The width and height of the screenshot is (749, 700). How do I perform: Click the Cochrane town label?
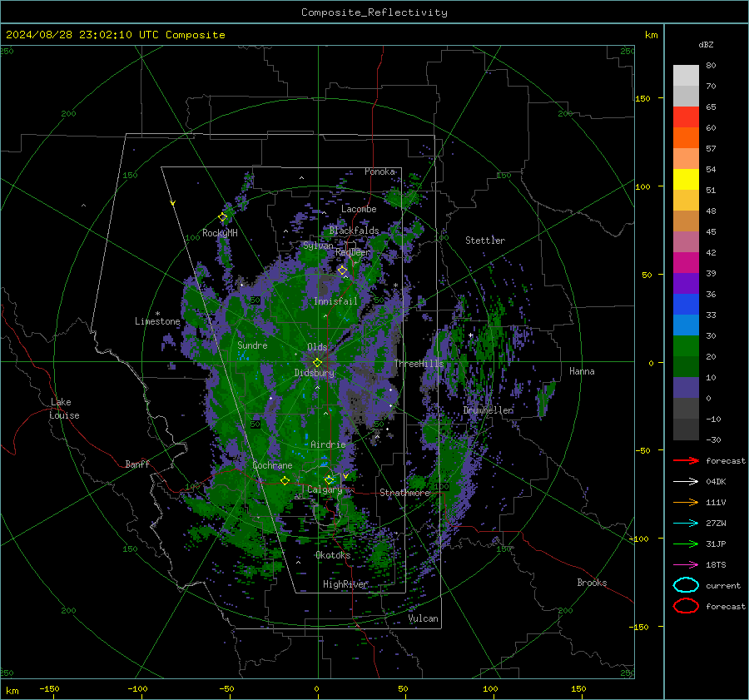(272, 465)
